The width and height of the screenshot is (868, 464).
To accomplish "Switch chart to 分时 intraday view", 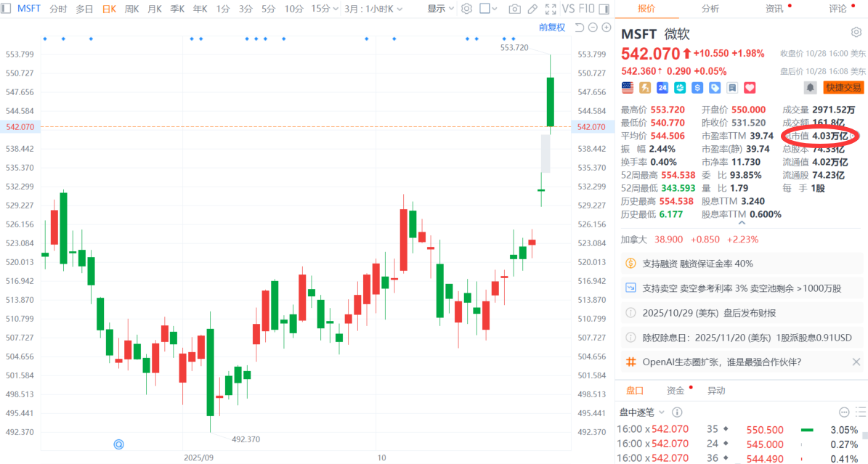I will coord(58,9).
